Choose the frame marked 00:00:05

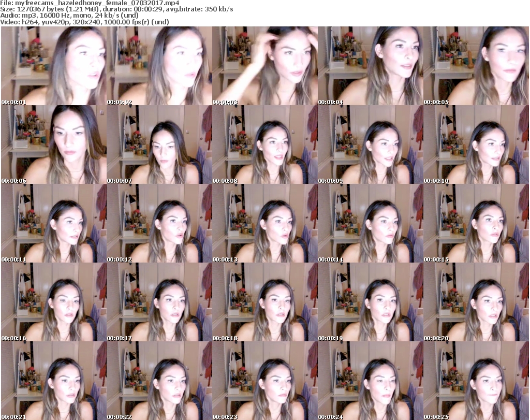click(476, 66)
